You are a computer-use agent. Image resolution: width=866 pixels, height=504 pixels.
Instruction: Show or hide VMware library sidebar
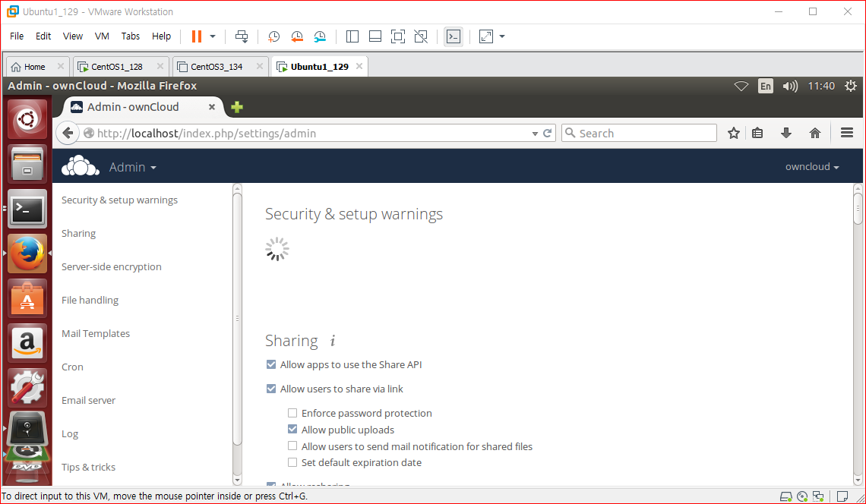click(x=352, y=36)
